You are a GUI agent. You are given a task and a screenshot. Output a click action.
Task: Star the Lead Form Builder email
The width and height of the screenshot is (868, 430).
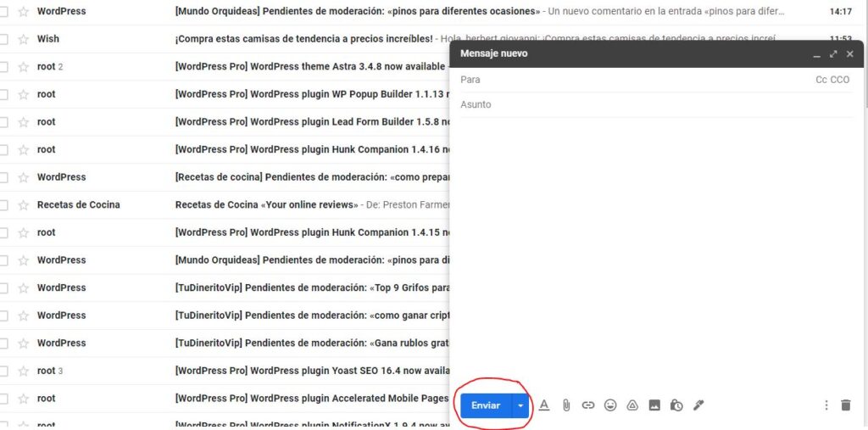coord(23,122)
